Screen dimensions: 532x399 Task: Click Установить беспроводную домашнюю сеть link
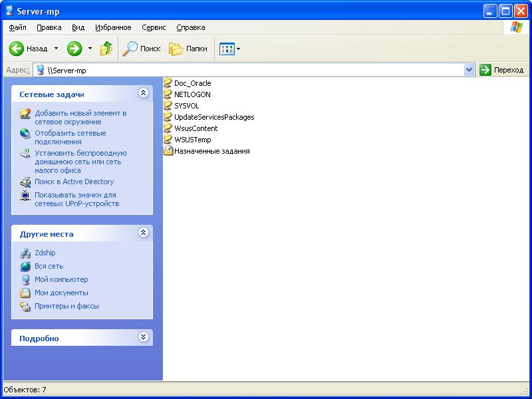pos(80,162)
